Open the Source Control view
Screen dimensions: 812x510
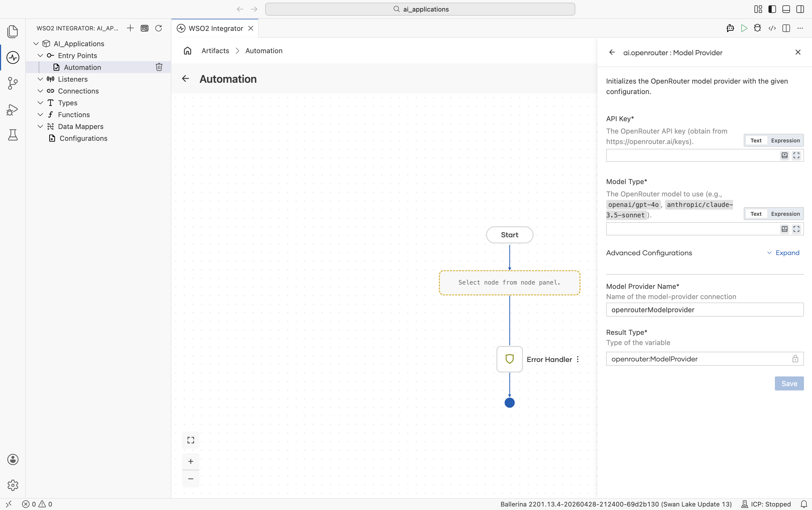pos(13,83)
